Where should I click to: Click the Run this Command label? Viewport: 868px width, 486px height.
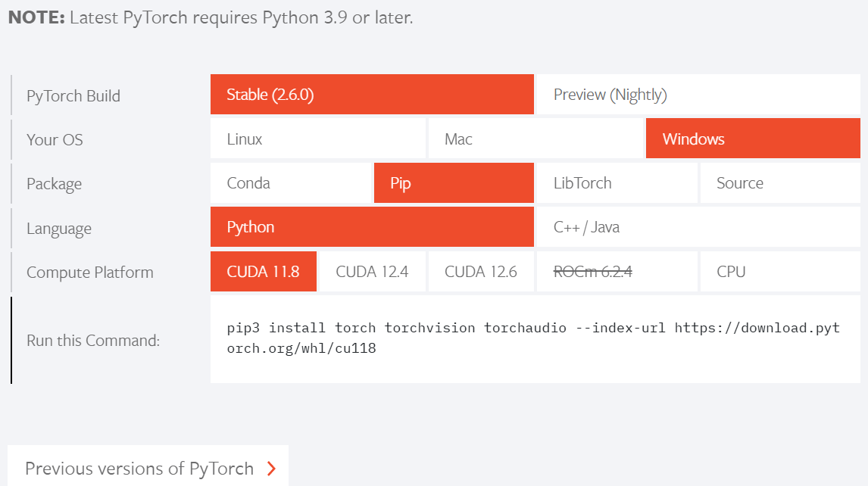pyautogui.click(x=93, y=341)
